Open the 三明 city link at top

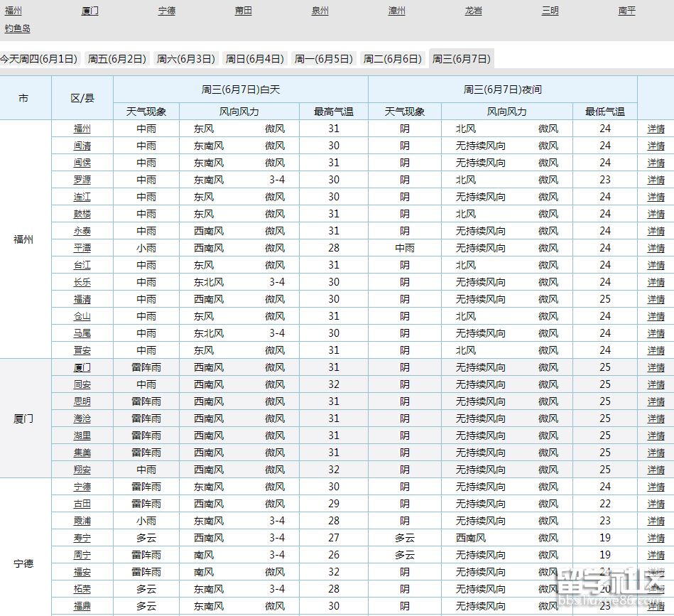[550, 10]
